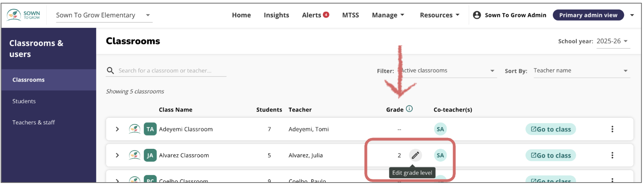Select Students in the sidebar
The image size is (644, 185).
(24, 101)
